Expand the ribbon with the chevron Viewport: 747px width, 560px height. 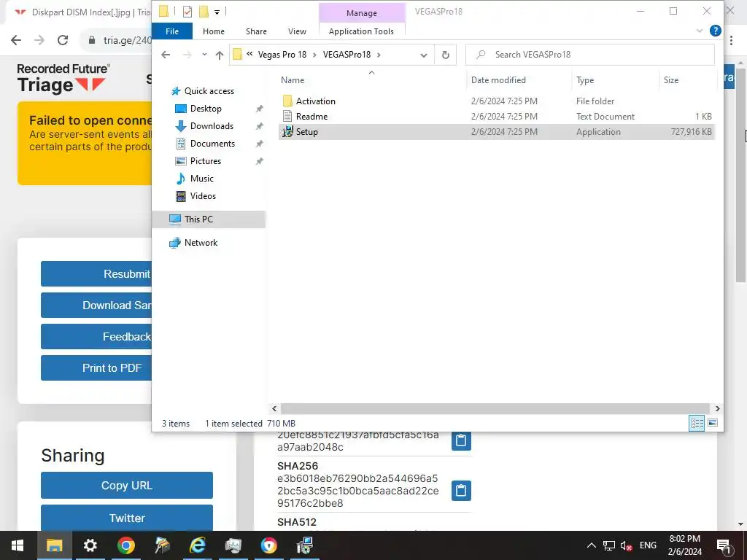(700, 31)
